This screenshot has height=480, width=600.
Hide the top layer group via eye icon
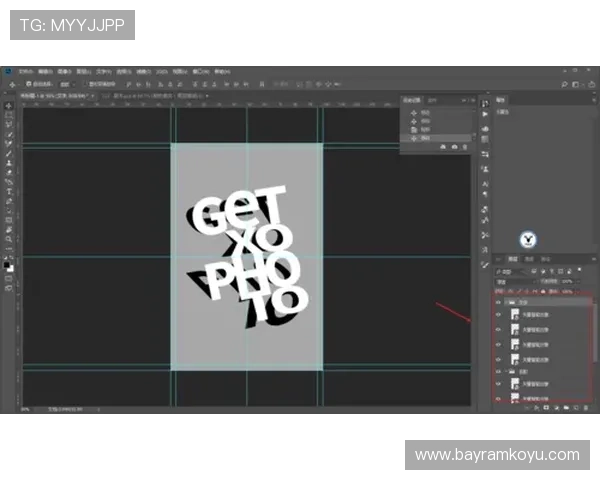(x=499, y=300)
